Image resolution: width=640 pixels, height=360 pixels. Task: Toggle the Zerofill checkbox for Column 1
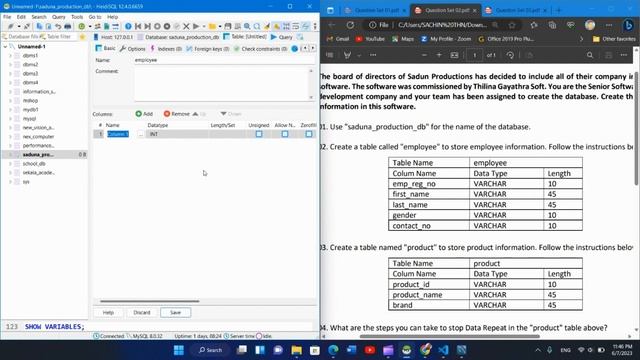pyautogui.click(x=309, y=134)
